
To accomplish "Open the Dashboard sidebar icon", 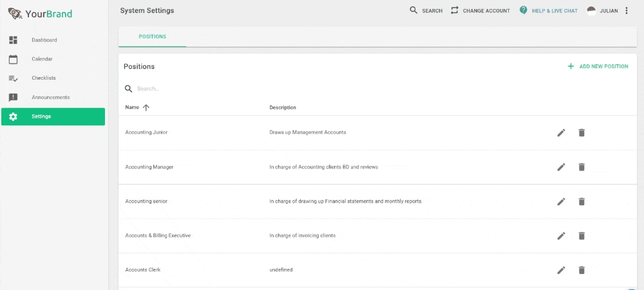I will (13, 40).
